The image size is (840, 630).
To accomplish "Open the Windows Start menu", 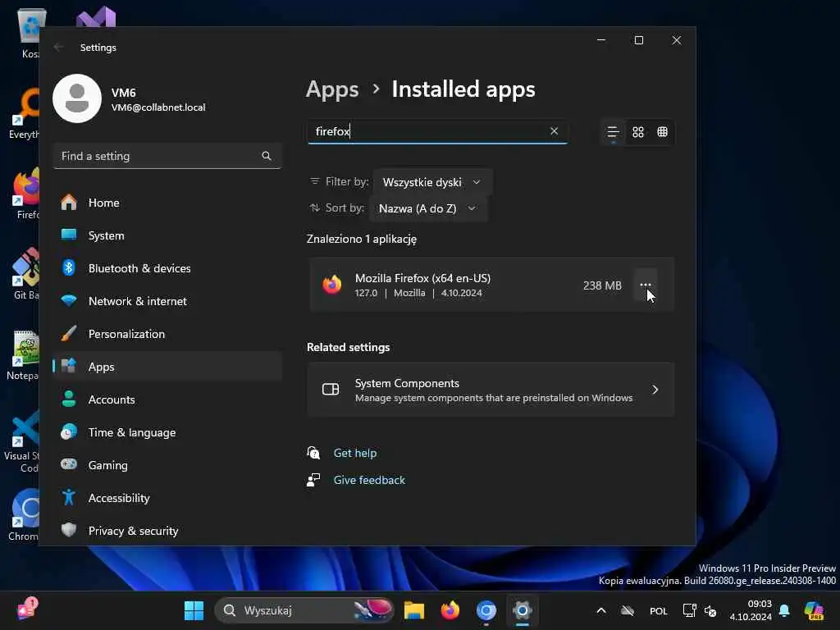I will (x=194, y=610).
